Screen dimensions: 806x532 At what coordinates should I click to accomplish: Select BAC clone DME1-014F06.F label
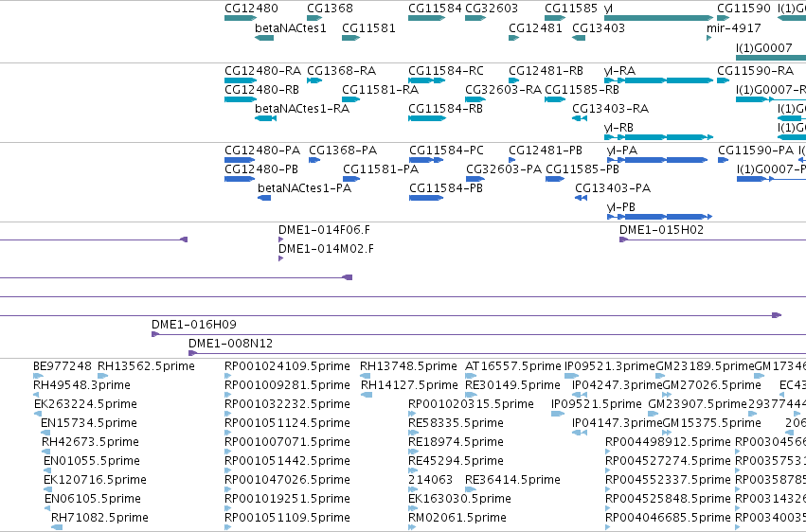pos(324,229)
